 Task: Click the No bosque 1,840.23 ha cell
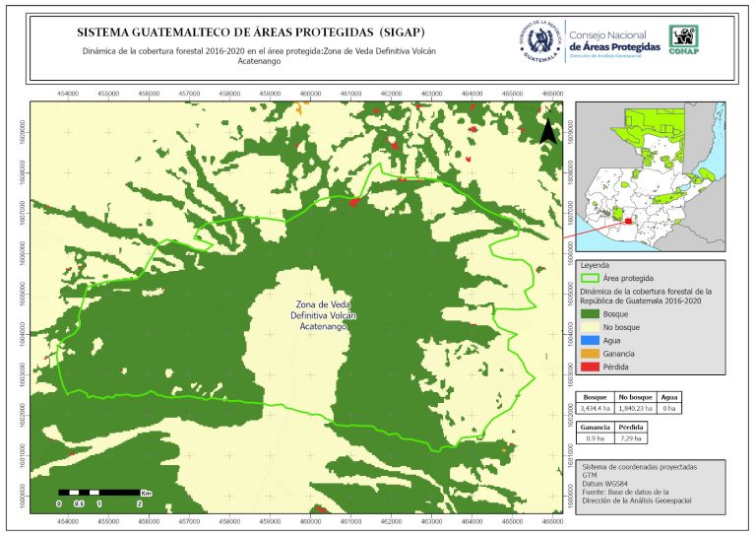coord(637,406)
